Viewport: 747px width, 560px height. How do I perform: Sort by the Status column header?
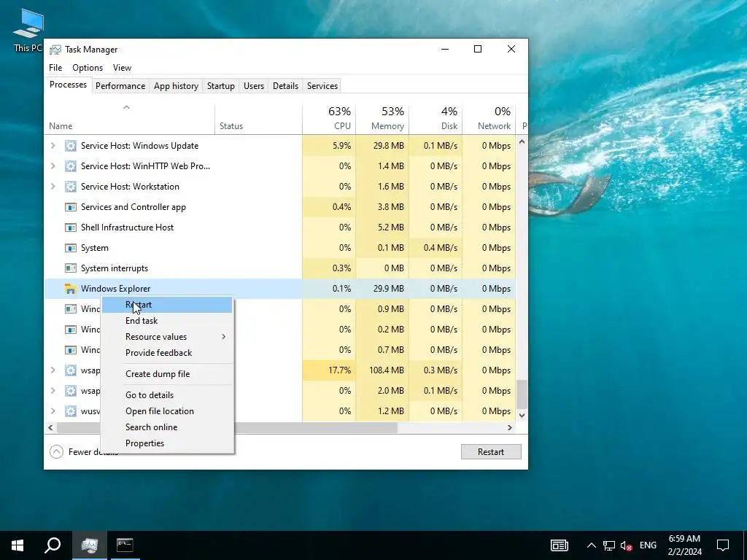pos(259,119)
